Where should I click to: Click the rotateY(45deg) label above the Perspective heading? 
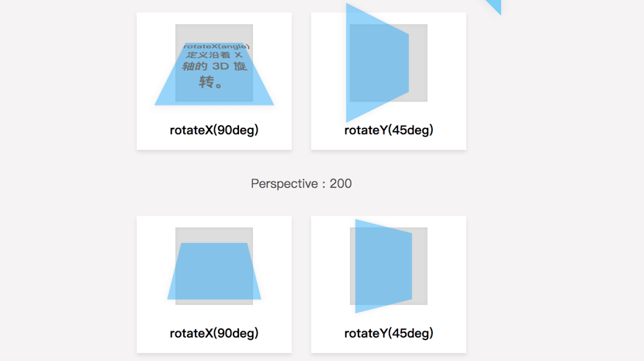click(389, 130)
